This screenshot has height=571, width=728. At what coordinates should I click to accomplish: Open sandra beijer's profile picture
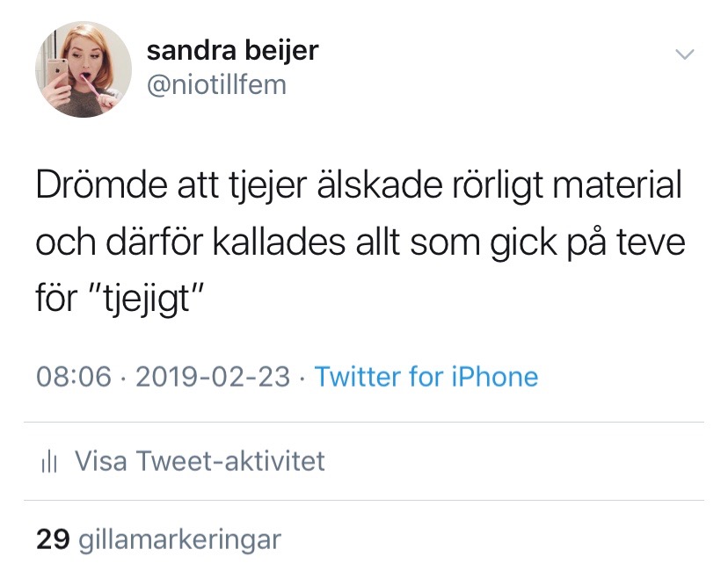[x=84, y=69]
